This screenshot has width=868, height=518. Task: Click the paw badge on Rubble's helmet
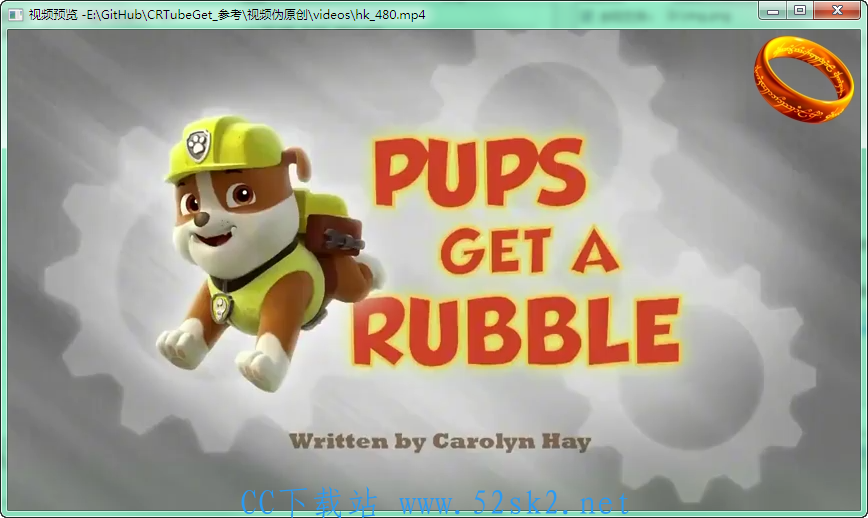pos(198,145)
